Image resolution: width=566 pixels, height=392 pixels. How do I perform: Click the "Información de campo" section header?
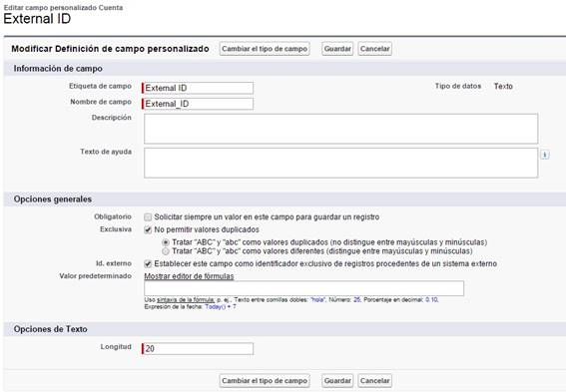pyautogui.click(x=58, y=69)
